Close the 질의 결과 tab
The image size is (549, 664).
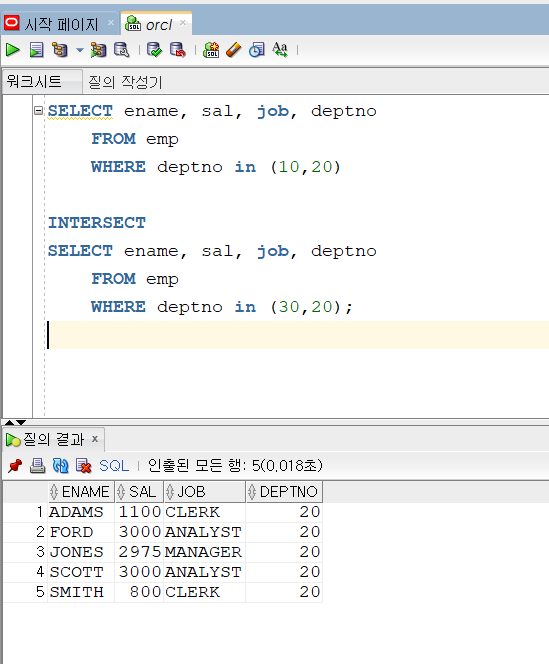(x=95, y=439)
